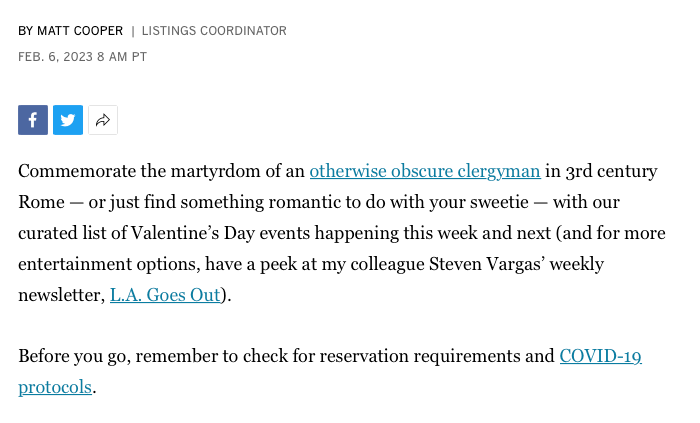Click the phrase 'entertainment options'

click(x=108, y=264)
